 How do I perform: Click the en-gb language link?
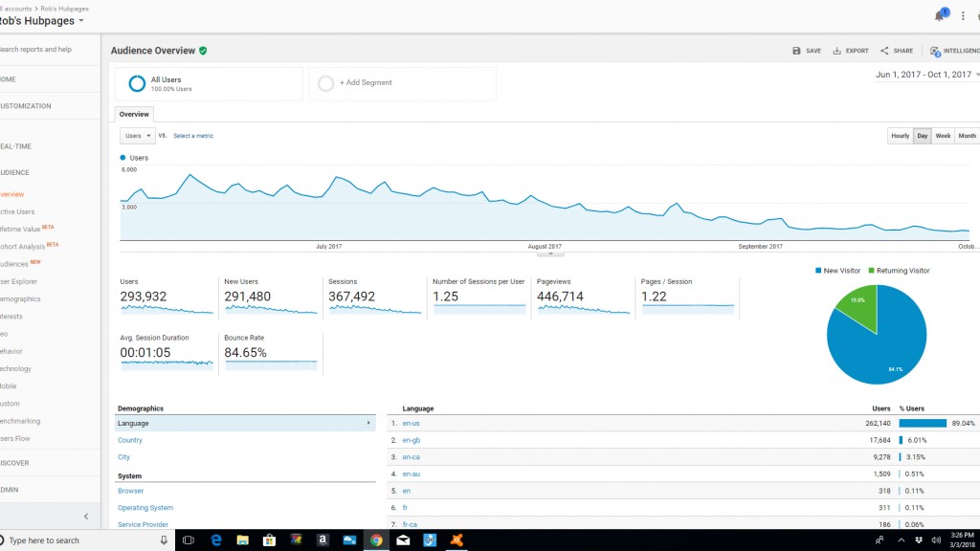[x=412, y=440]
